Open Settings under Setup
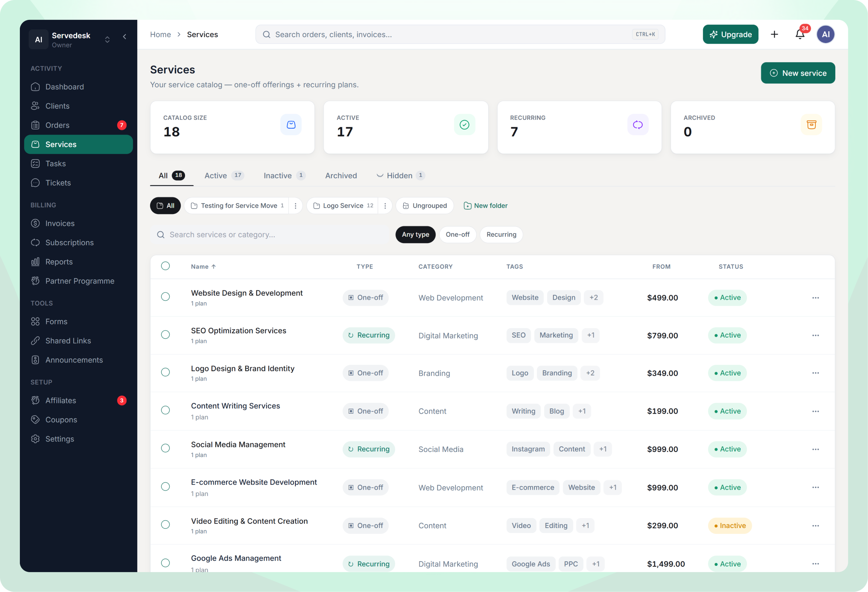Viewport: 868px width, 592px height. [78, 439]
